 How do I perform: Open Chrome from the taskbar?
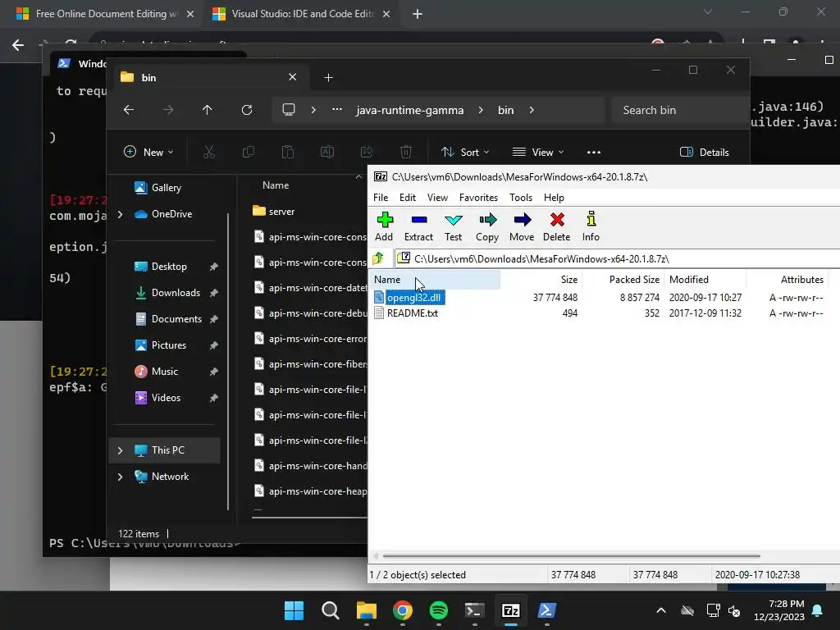(402, 610)
